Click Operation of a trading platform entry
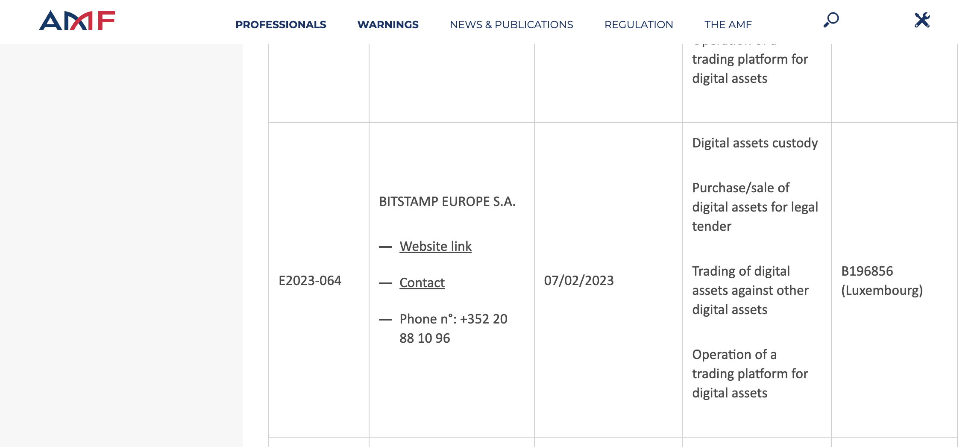Viewport: 980px width, 447px height. point(750,373)
